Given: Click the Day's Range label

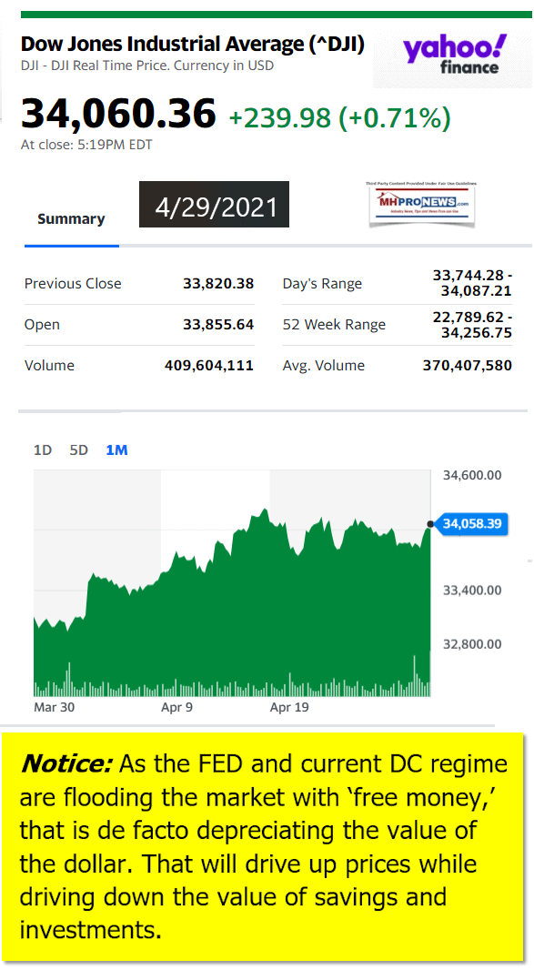Looking at the screenshot, I should [x=322, y=284].
